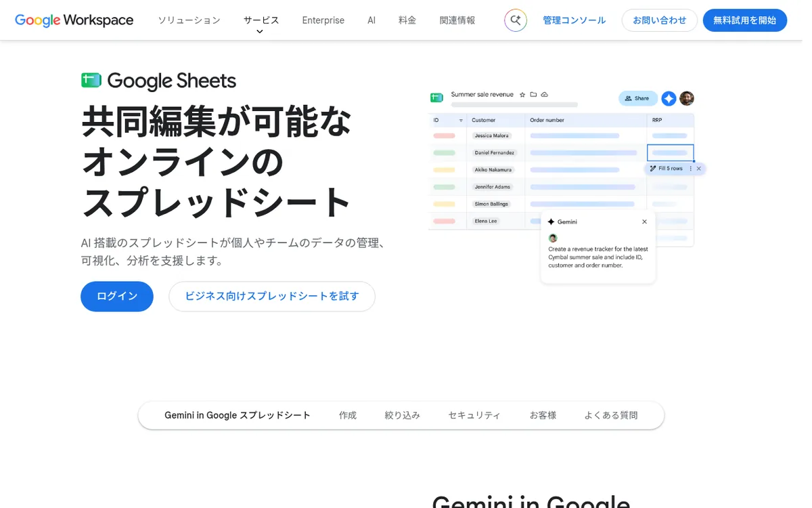This screenshot has height=508, width=812.
Task: Select the Simon Ballings name chip
Action: click(491, 204)
